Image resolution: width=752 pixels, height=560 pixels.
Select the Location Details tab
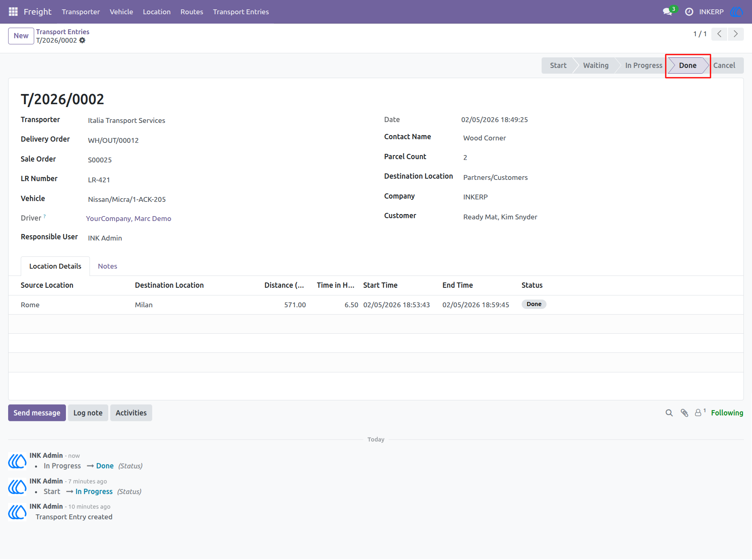[55, 266]
